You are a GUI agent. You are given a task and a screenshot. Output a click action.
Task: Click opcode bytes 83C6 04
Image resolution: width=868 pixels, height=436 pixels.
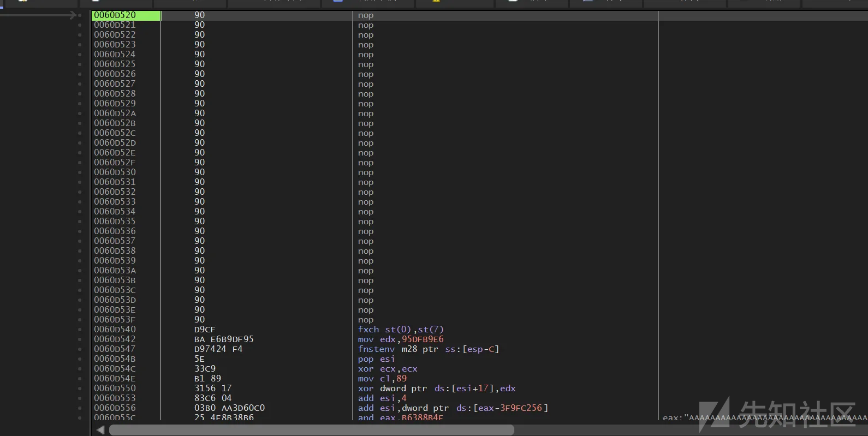tap(213, 398)
